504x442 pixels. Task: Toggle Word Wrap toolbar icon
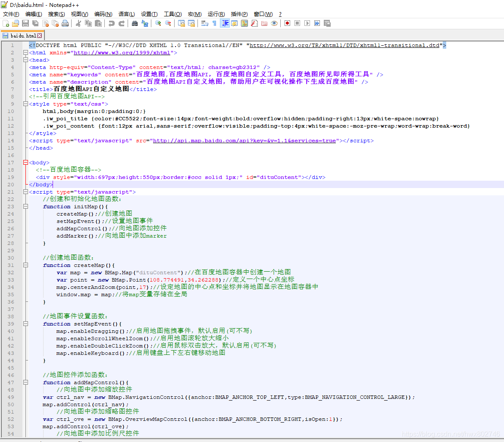tap(204, 23)
